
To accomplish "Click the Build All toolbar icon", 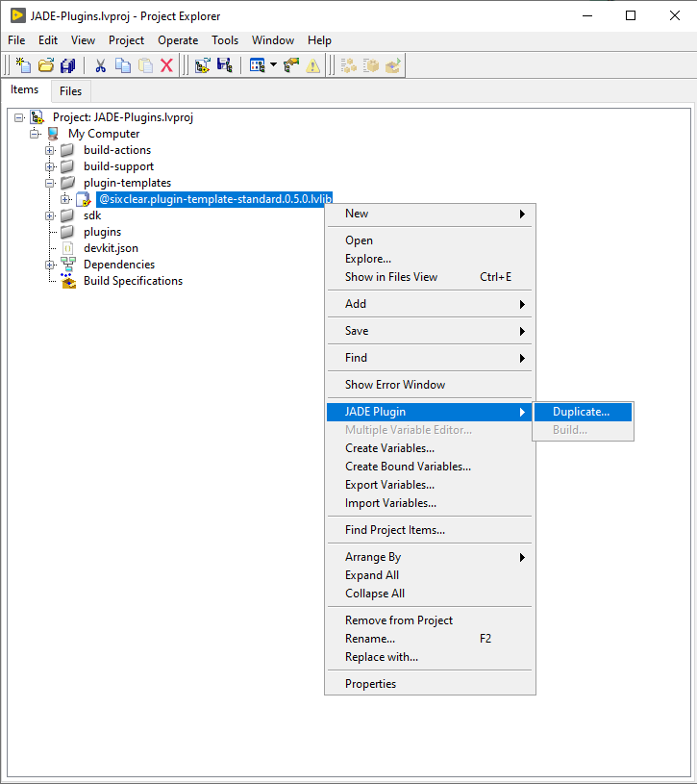I will click(348, 65).
